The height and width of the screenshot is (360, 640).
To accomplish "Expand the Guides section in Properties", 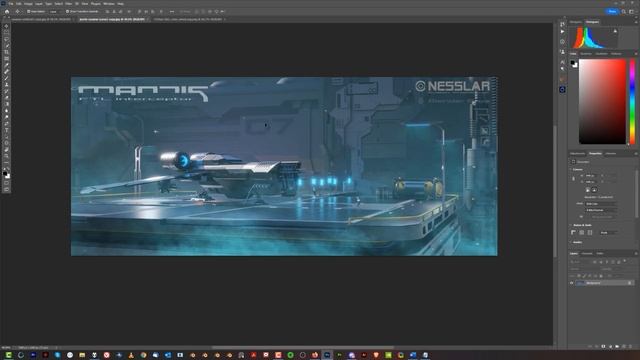I will click(571, 242).
